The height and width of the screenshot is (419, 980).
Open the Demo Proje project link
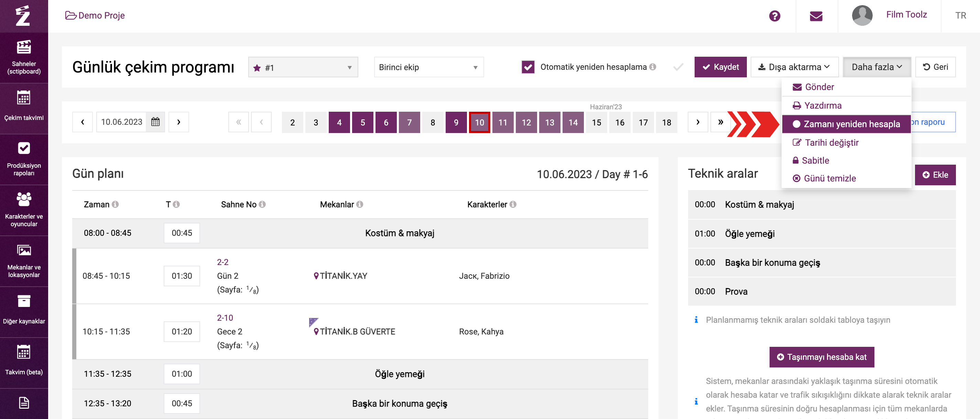coord(95,15)
